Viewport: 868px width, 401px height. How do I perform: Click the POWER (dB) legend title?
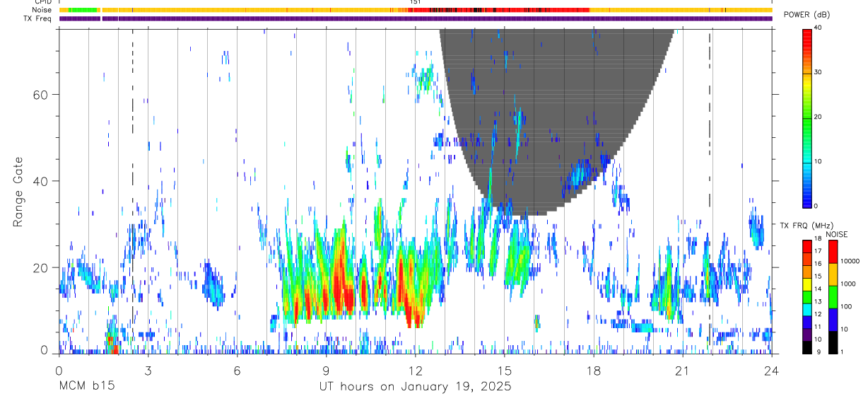tap(807, 15)
